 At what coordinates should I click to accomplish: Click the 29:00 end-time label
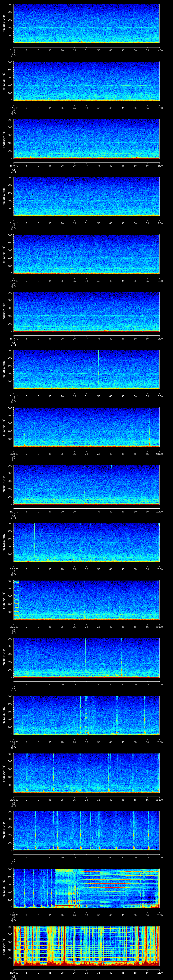pos(159,915)
